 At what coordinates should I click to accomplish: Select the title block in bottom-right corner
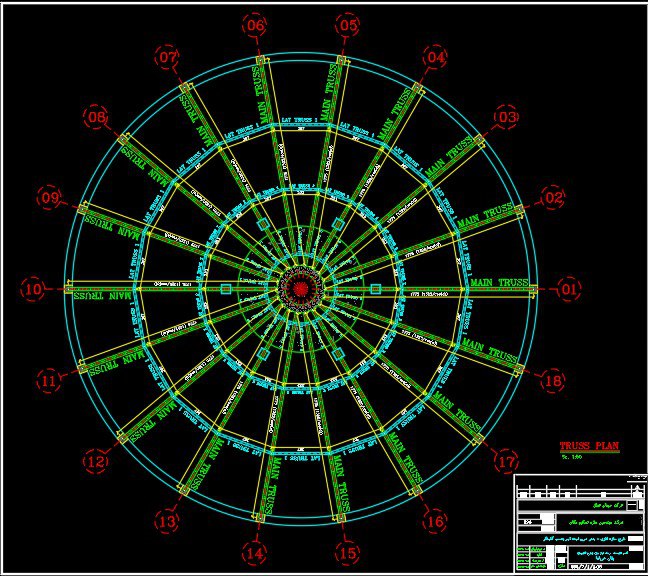[575, 523]
